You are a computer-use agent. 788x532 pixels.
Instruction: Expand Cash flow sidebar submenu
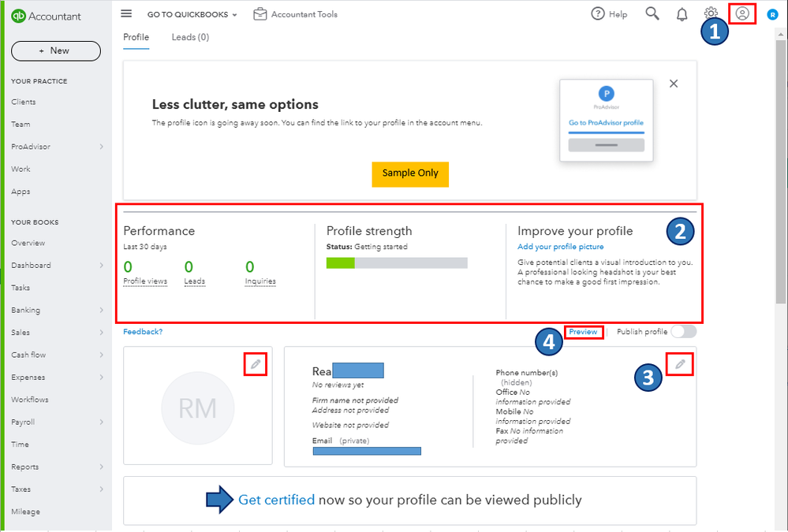(x=102, y=355)
